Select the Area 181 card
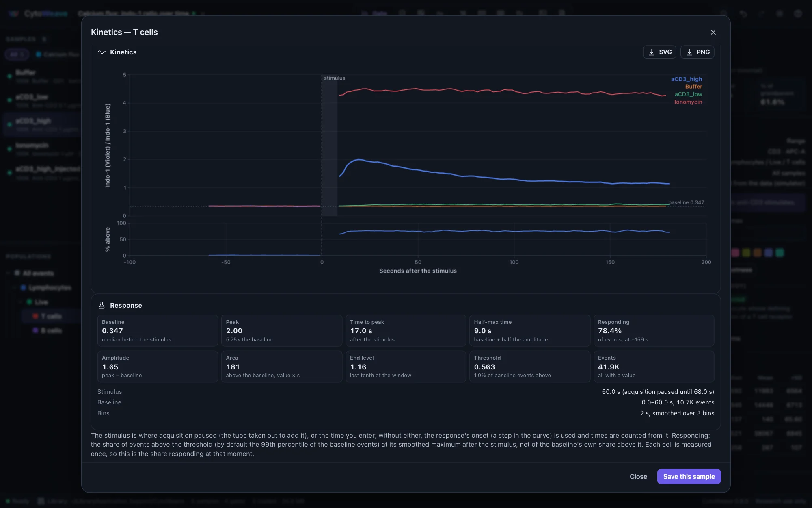Screen dimensions: 812x508 (281, 366)
